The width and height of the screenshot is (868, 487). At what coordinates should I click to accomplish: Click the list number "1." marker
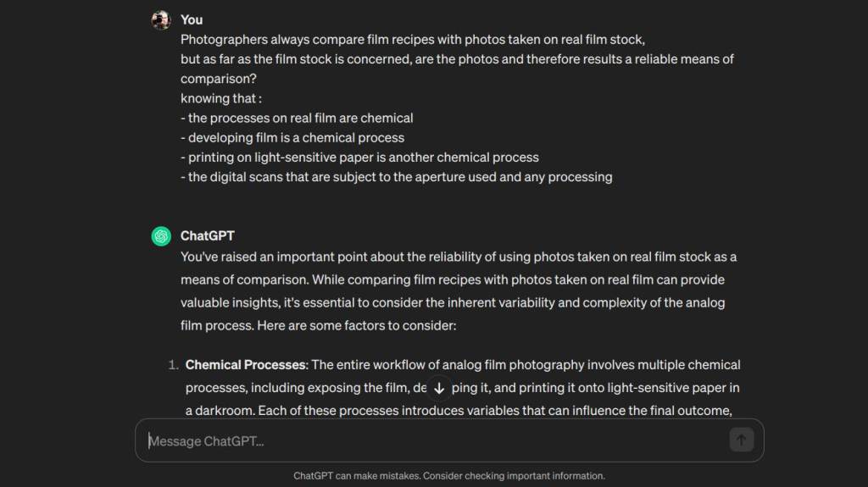click(x=173, y=365)
